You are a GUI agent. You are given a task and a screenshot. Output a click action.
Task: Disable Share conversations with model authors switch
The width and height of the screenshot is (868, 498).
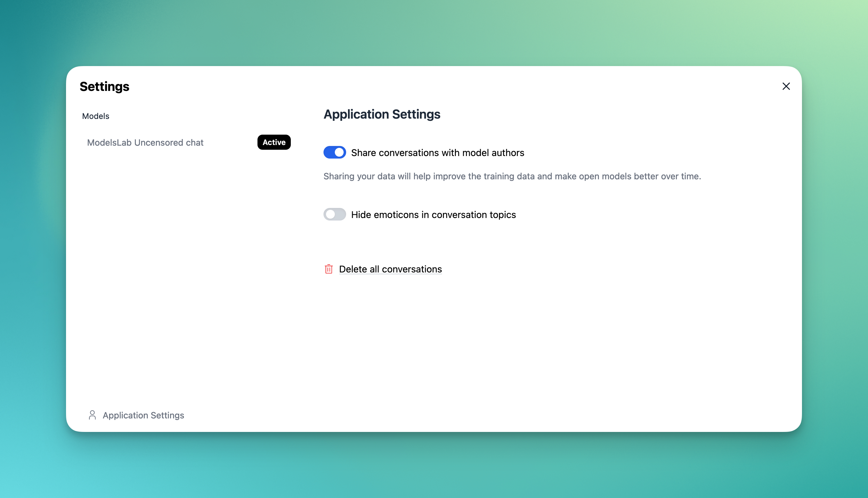click(334, 153)
